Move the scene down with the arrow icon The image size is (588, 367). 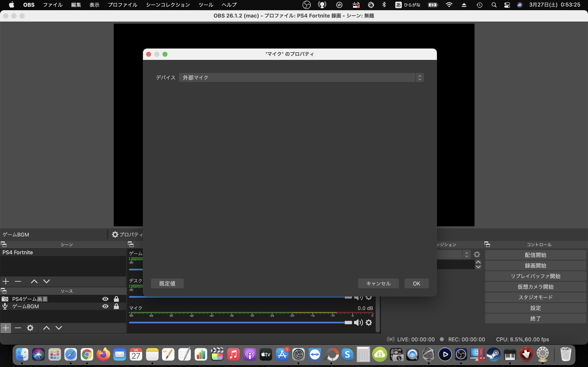(x=46, y=281)
